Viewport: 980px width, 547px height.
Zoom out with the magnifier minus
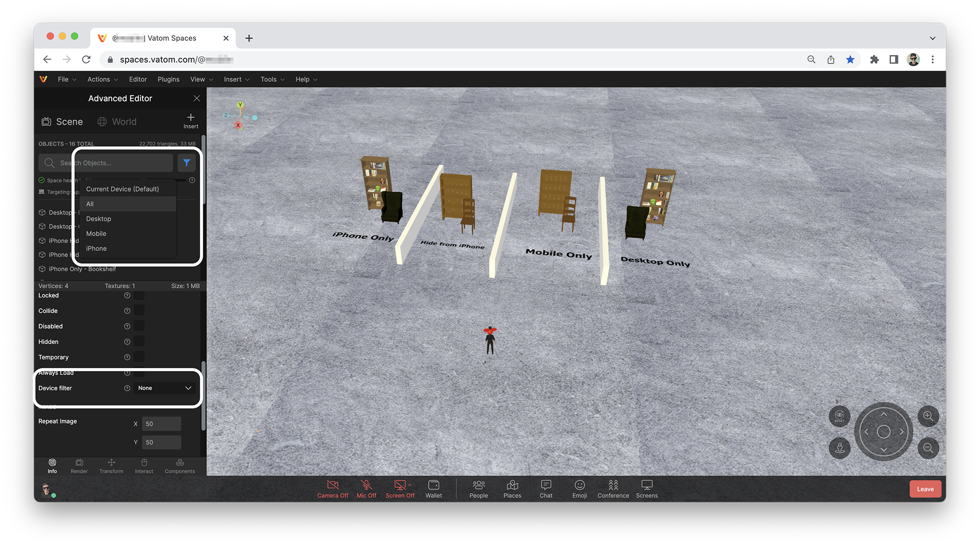928,448
